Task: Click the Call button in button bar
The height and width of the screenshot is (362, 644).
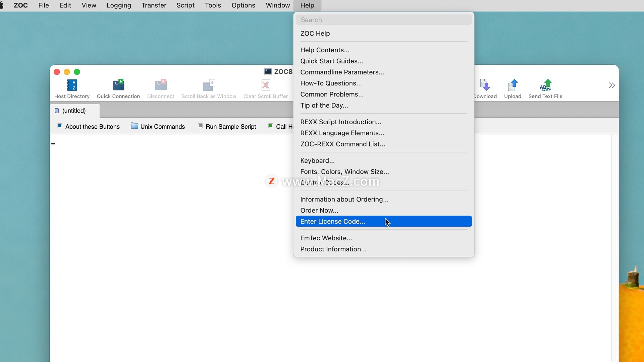Action: point(281,126)
